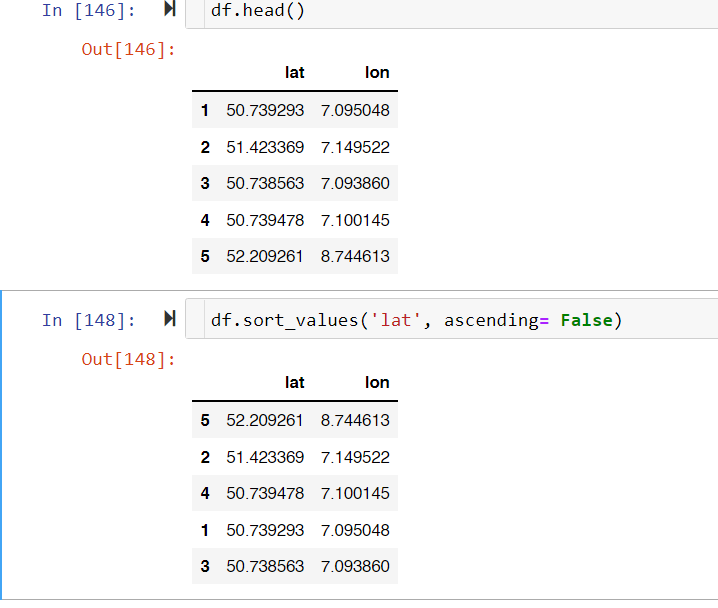Run cell 146 using its run icon
The height and width of the screenshot is (608, 718).
pyautogui.click(x=170, y=8)
